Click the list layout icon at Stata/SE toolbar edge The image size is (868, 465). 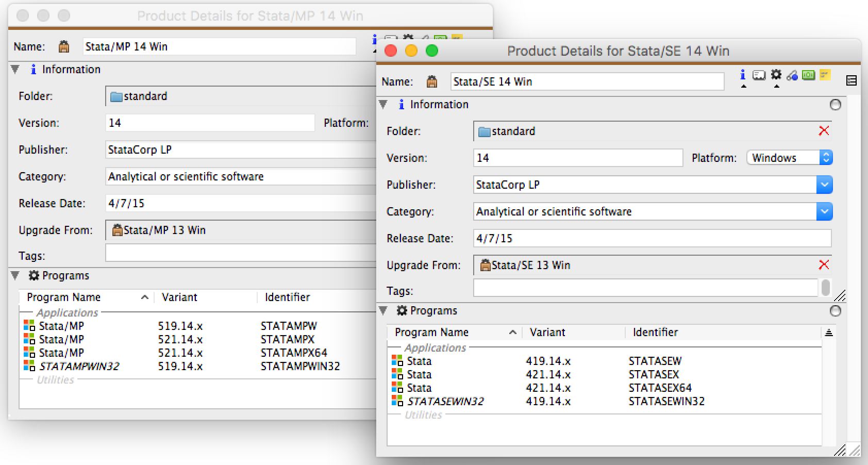pos(852,80)
